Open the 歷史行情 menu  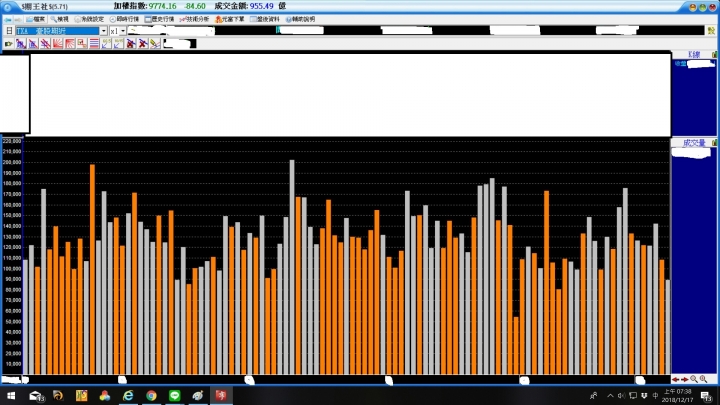[159, 19]
